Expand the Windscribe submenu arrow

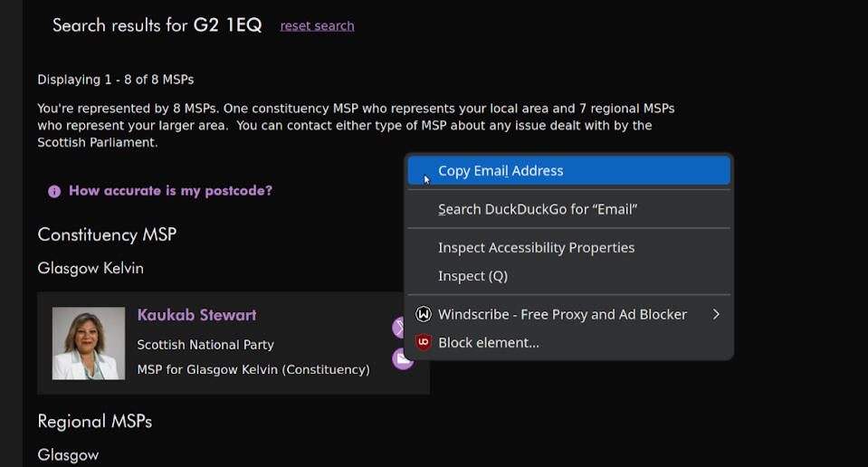click(716, 315)
